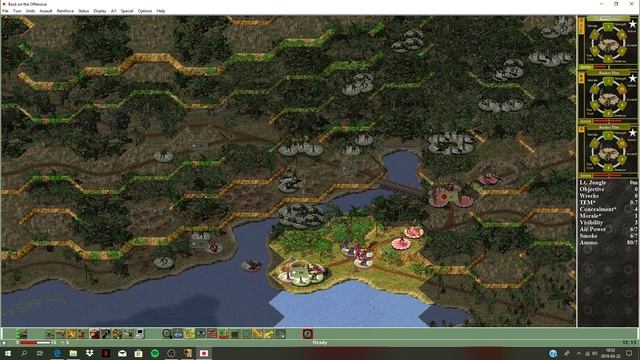640x360 pixels.
Task: Click the leftmost green toolbar icon
Action: (21, 334)
